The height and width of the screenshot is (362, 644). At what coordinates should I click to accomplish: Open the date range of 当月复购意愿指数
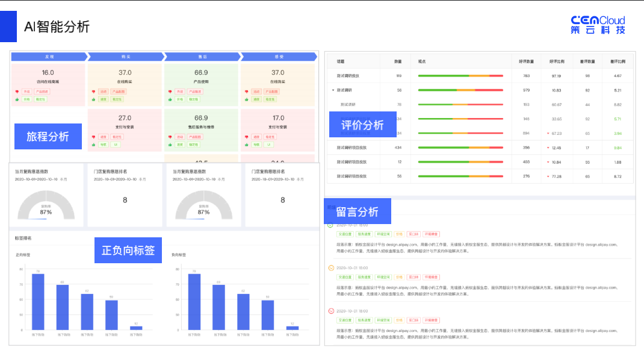pyautogui.click(x=41, y=178)
